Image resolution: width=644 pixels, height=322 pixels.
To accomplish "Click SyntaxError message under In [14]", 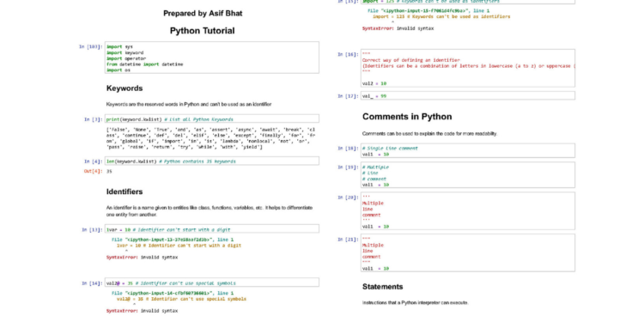I will [x=142, y=311].
